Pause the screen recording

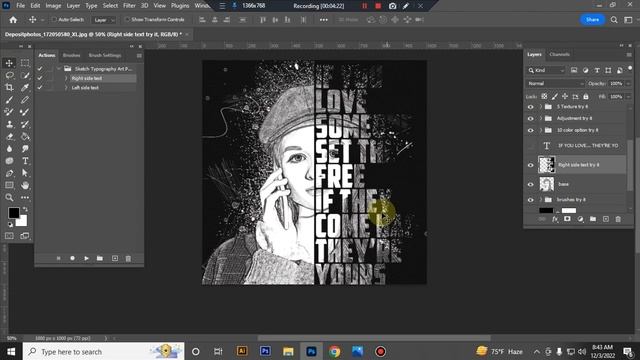[364, 6]
